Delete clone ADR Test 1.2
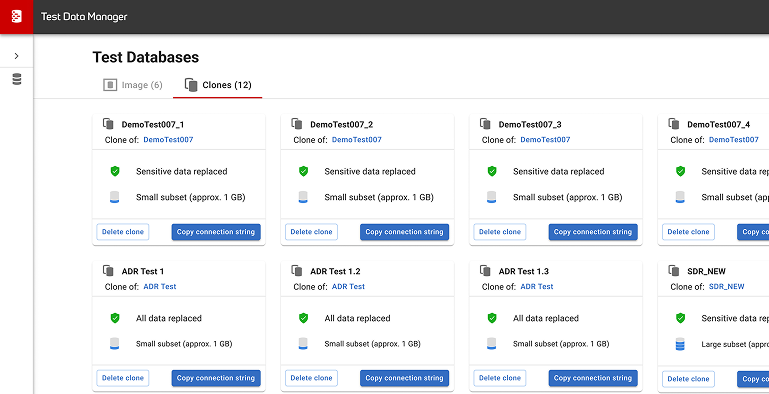769x394 pixels. click(x=311, y=378)
